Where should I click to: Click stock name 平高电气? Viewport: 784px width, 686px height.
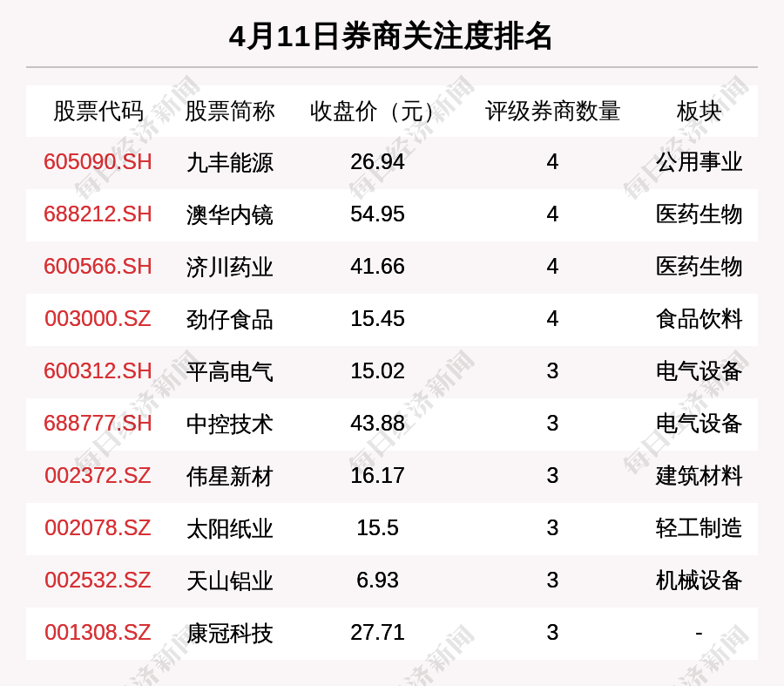[x=230, y=371]
